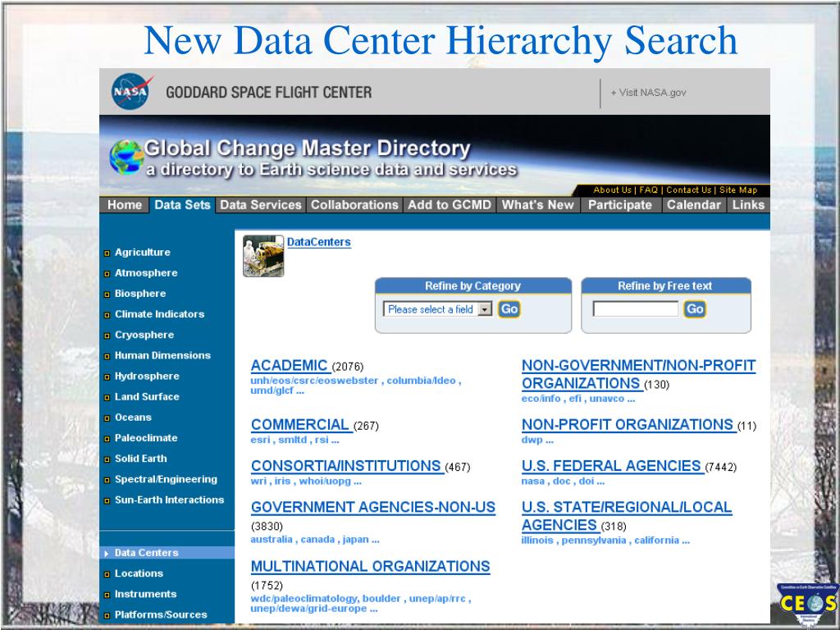Open the CONSORTIA/INSTITUTIONS category
The height and width of the screenshot is (630, 840).
(346, 466)
